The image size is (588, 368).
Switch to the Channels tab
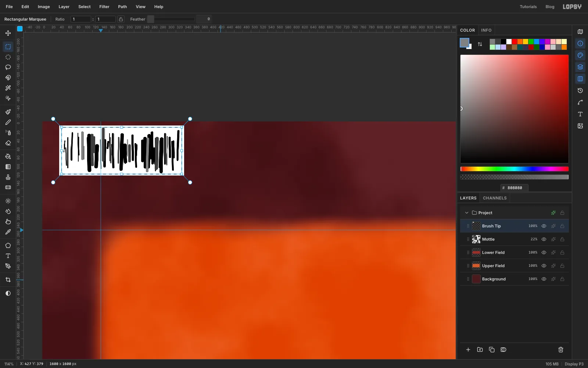click(495, 198)
